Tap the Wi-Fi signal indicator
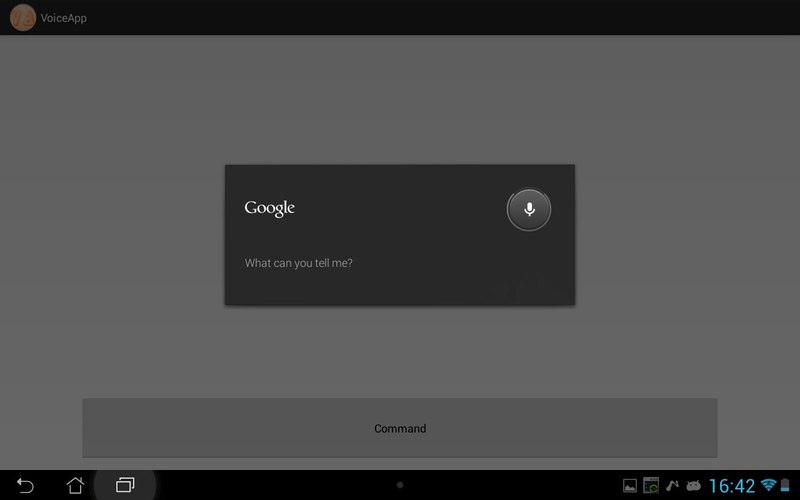Image resolution: width=800 pixels, height=500 pixels. (x=768, y=485)
